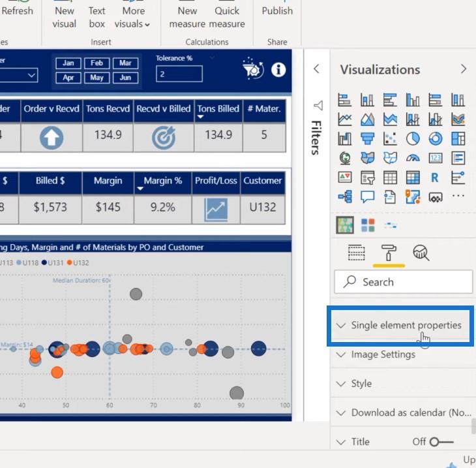476x468 pixels.
Task: Open the Analytics pane magnifier icon
Action: pyautogui.click(x=421, y=253)
